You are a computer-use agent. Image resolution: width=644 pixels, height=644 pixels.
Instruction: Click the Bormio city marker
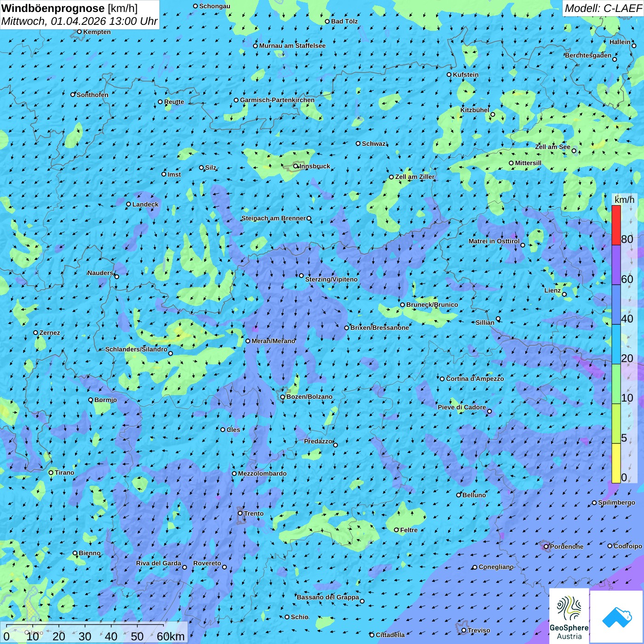pos(91,400)
